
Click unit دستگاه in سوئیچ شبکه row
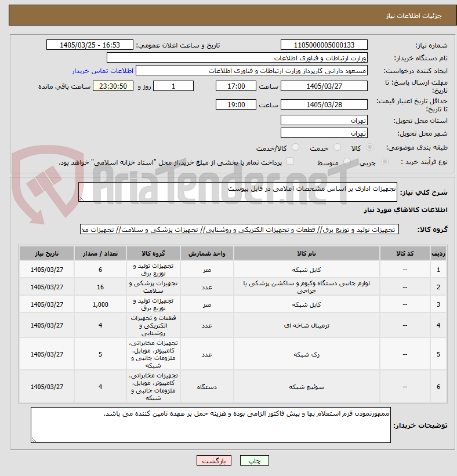[207, 387]
